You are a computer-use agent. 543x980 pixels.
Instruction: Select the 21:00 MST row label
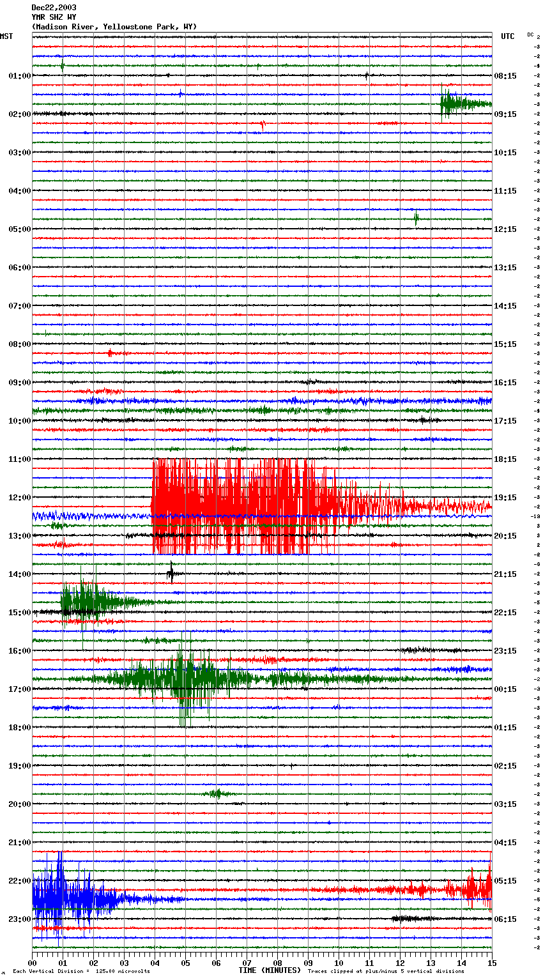point(20,843)
